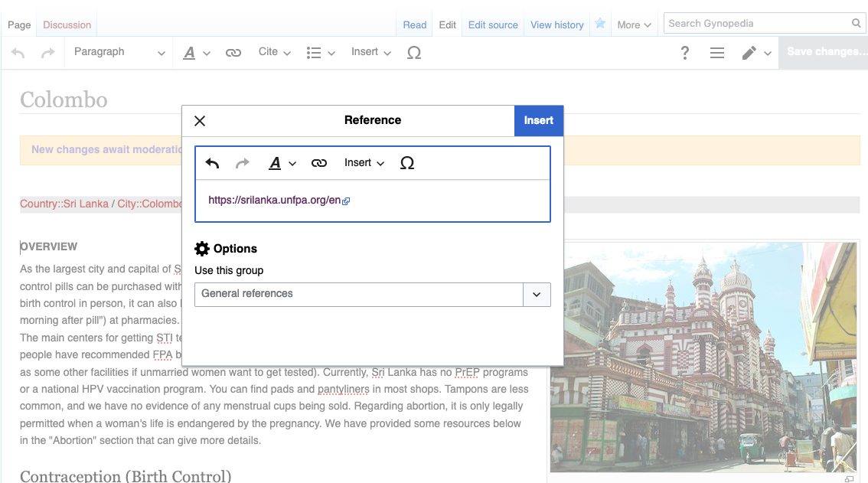This screenshot has height=483, width=868.
Task: Click the srilanka.unfpa.org link in reference
Action: [274, 201]
